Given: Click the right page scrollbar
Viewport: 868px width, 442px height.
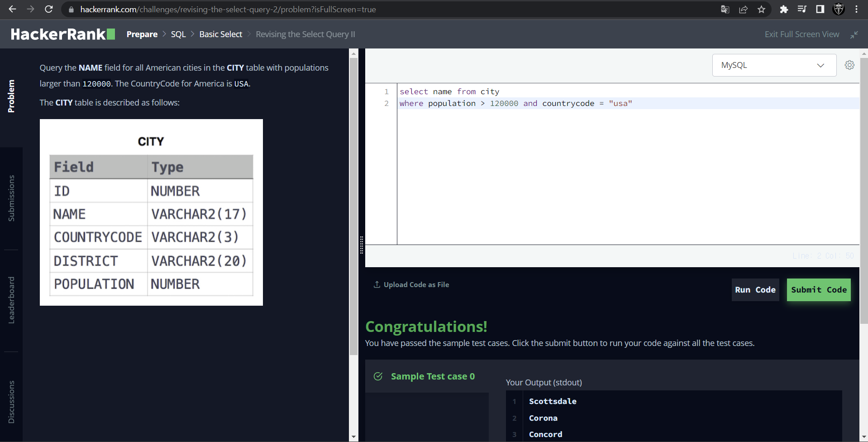Looking at the screenshot, I should pos(864,190).
